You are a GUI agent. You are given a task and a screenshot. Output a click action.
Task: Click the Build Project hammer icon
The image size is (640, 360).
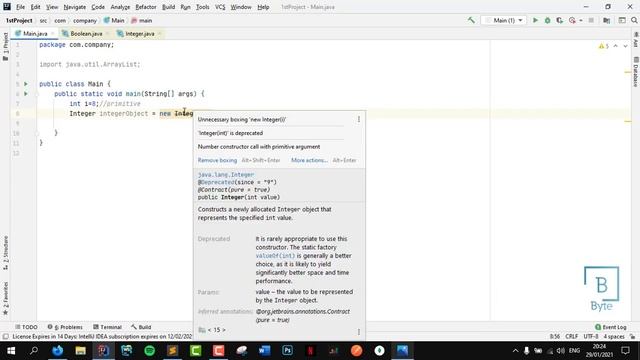tap(471, 20)
